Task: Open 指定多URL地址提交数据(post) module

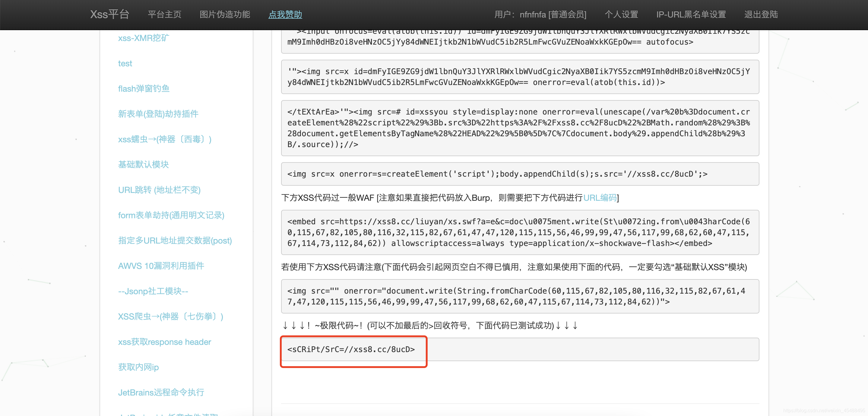Action: click(175, 241)
